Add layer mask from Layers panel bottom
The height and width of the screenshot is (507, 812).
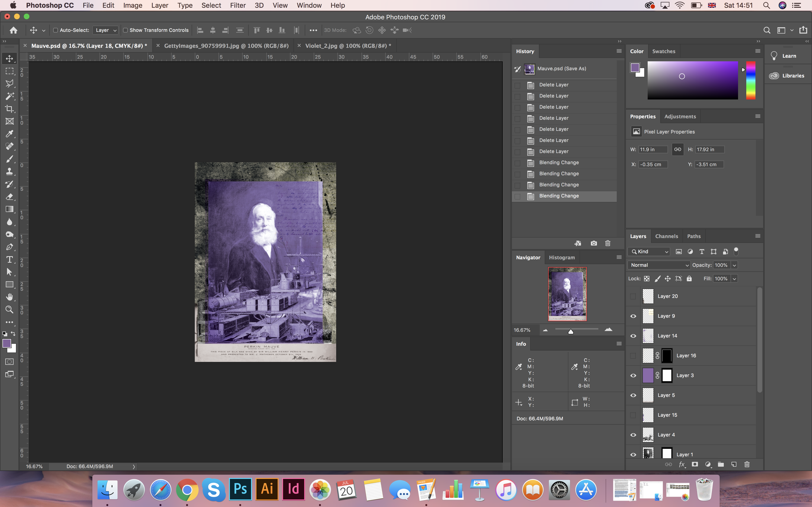pos(695,465)
